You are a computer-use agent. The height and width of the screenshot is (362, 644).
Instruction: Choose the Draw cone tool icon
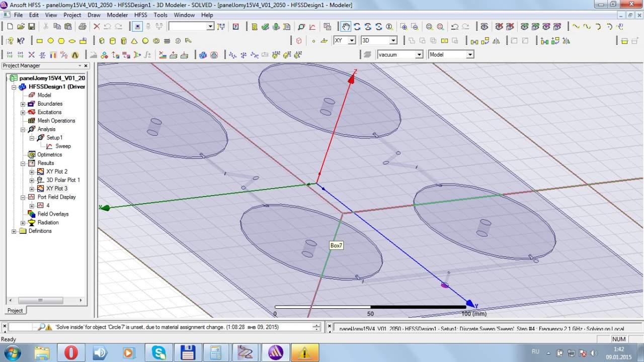click(134, 41)
